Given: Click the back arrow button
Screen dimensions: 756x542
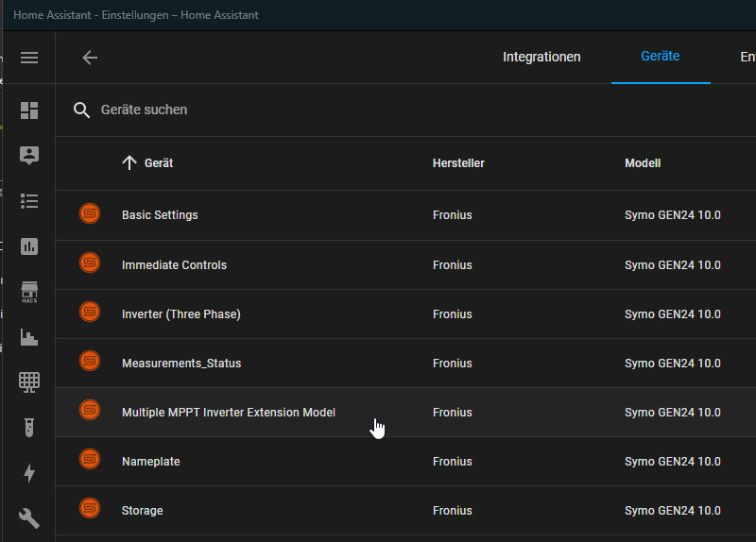Looking at the screenshot, I should coord(90,58).
